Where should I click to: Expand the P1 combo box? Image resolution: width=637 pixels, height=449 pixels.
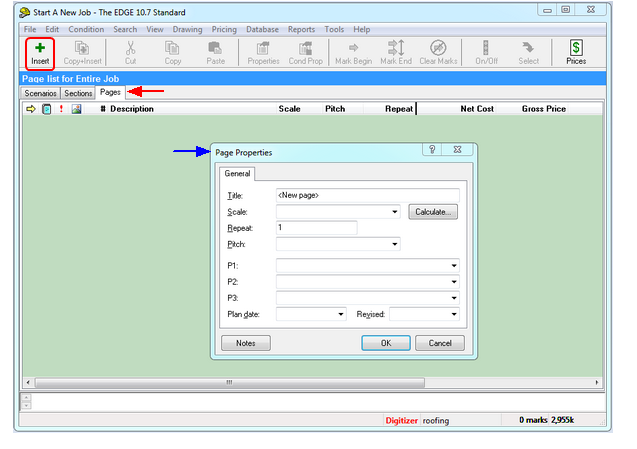[454, 266]
